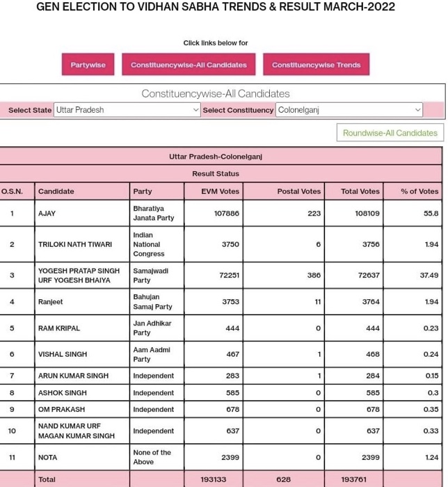
Task: Click the O.S.N. column header
Action: point(12,191)
